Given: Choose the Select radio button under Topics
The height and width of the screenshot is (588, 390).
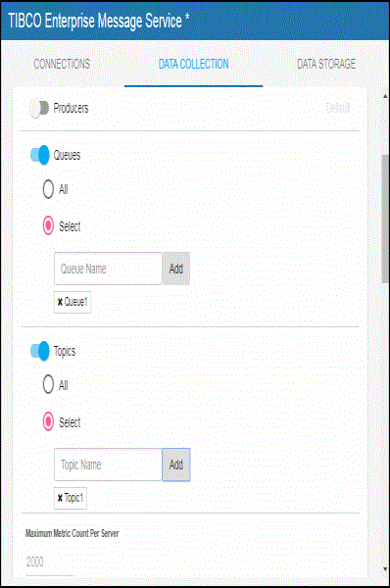Looking at the screenshot, I should tap(48, 421).
